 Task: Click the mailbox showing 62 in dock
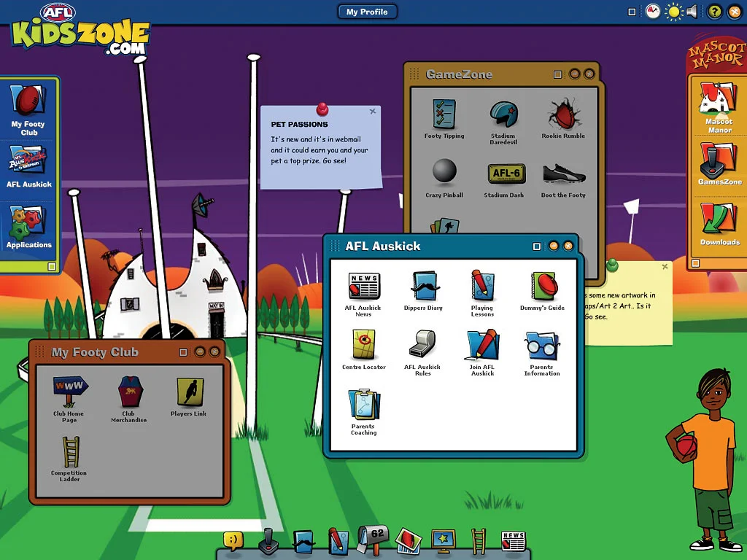pos(373,540)
